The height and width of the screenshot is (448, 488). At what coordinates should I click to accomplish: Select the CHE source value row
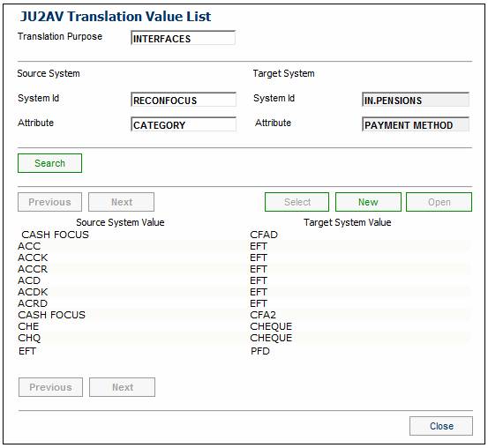(x=244, y=326)
